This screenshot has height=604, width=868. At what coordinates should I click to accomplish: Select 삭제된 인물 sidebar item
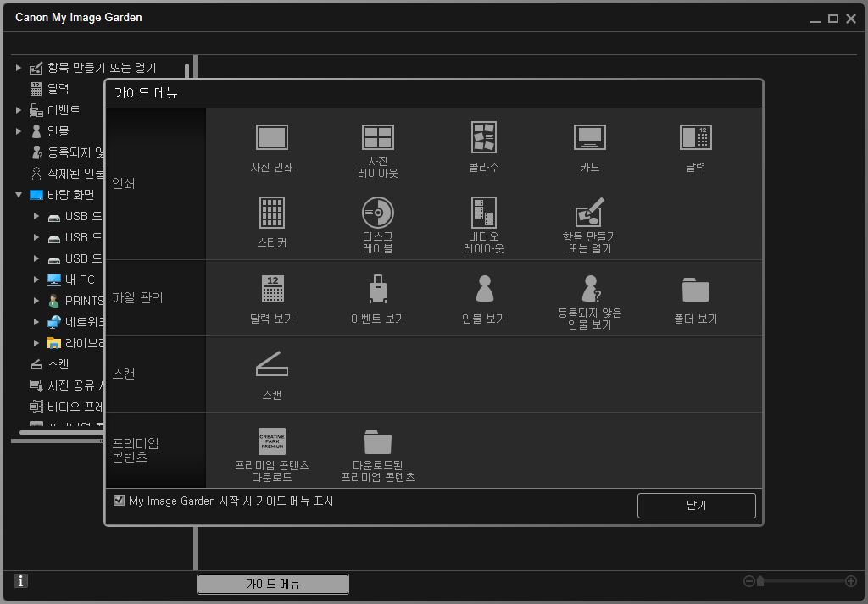pyautogui.click(x=67, y=173)
